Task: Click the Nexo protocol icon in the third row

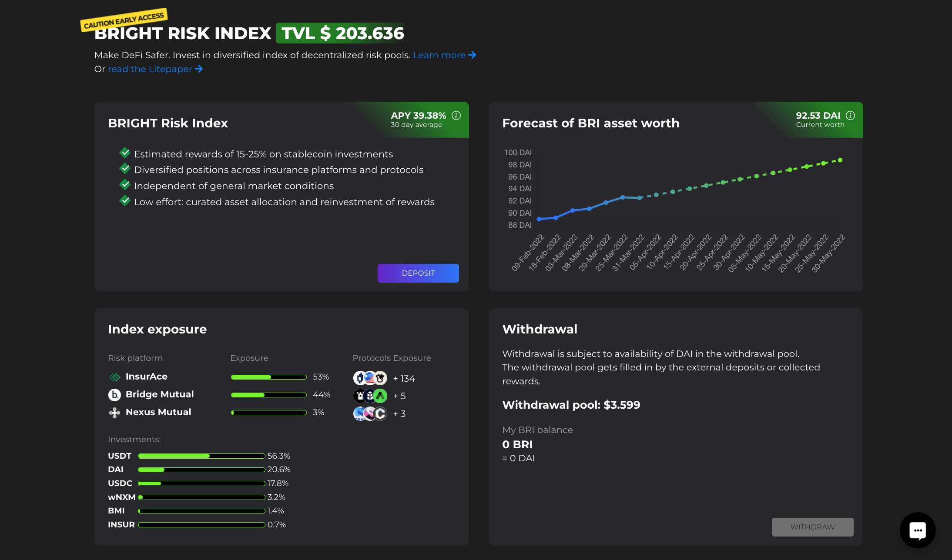Action: pyautogui.click(x=359, y=413)
